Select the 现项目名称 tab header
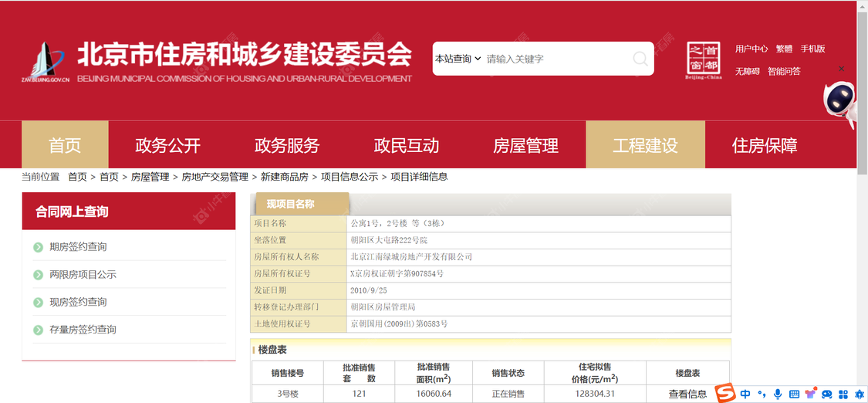Viewport: 868px width, 403px height. point(302,204)
